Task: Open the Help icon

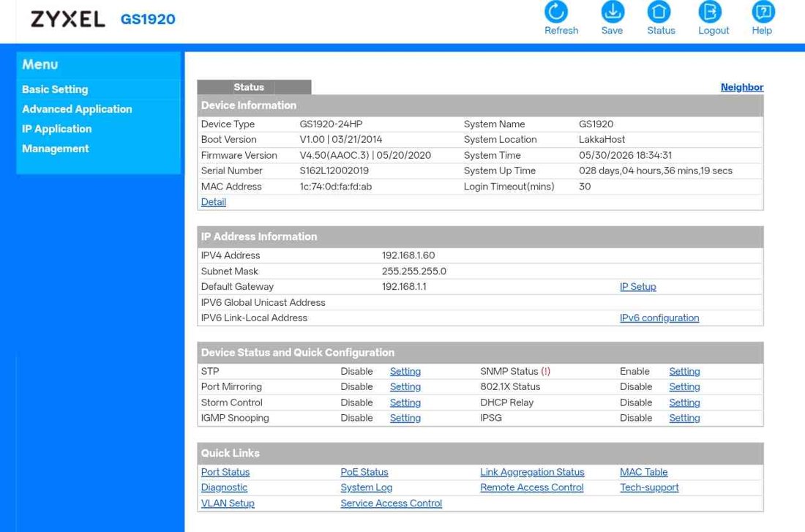Action: point(763,11)
